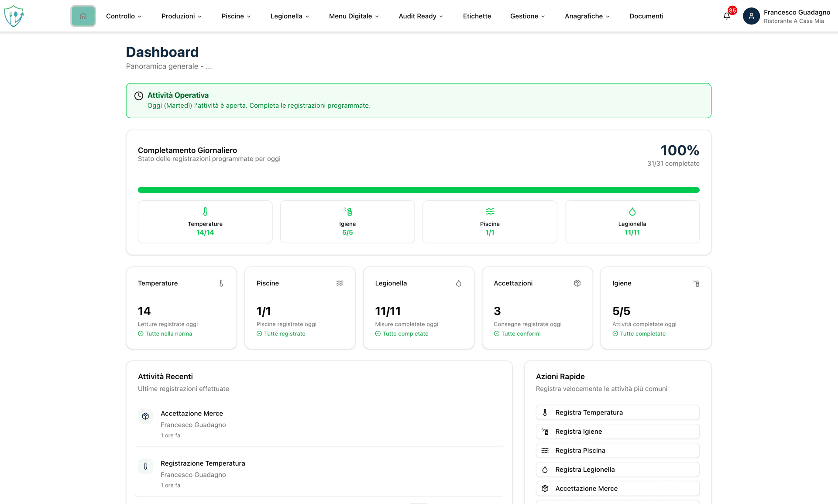The height and width of the screenshot is (504, 838).
Task: Click the Tutte completate status under Legionella
Action: (402, 333)
